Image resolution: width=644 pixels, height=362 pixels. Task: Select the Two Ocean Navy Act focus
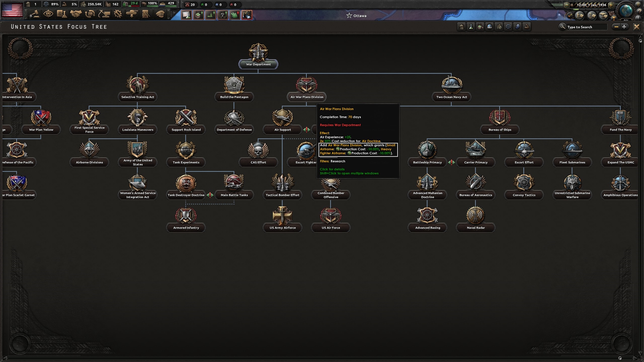[x=452, y=88]
